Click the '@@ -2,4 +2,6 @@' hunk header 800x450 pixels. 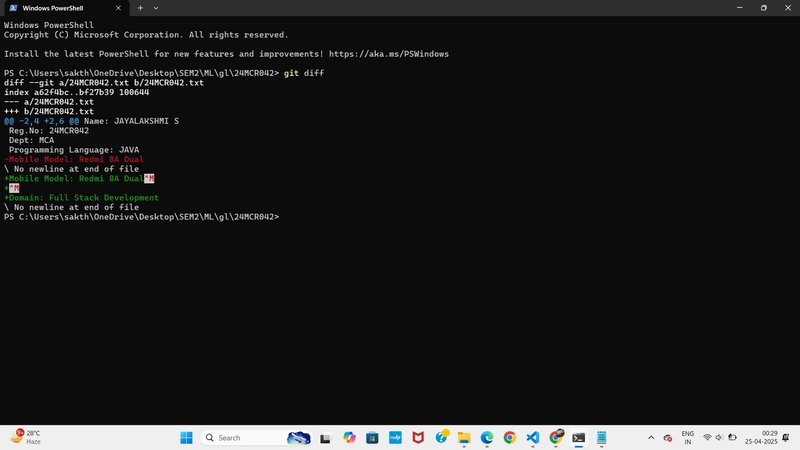point(41,121)
